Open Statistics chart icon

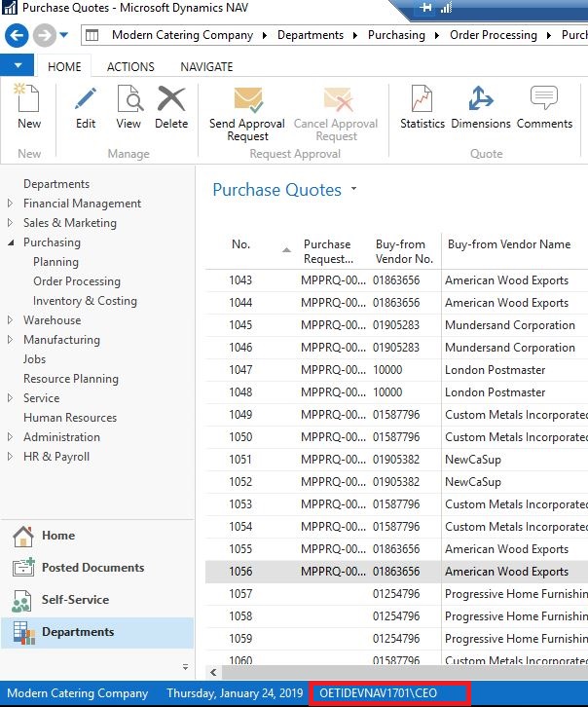coord(422,98)
